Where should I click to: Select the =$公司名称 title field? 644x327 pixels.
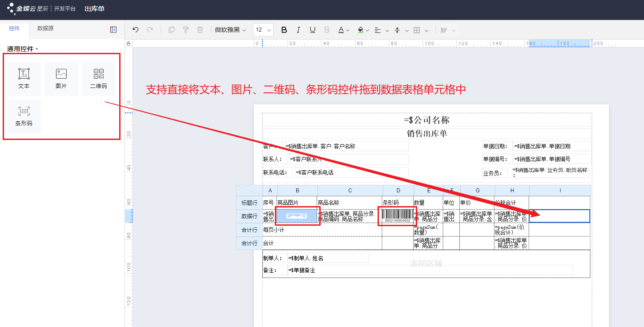[427, 120]
